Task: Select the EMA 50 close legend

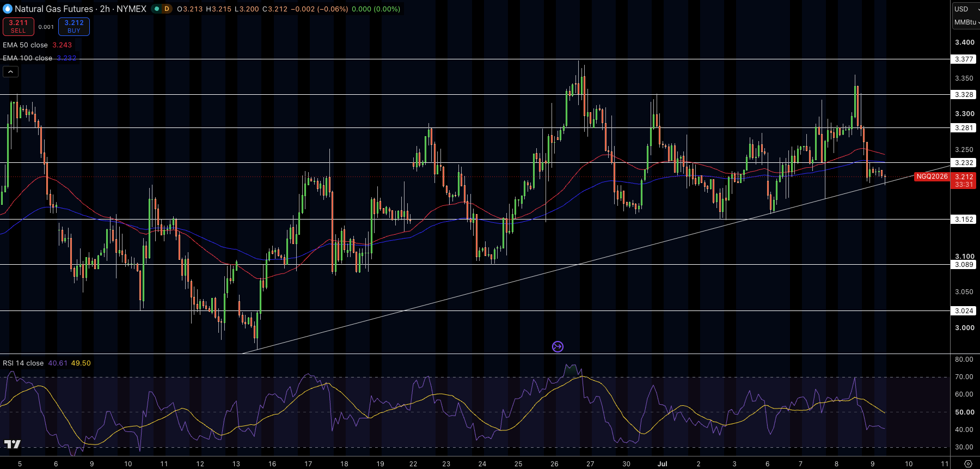Action: [25, 45]
